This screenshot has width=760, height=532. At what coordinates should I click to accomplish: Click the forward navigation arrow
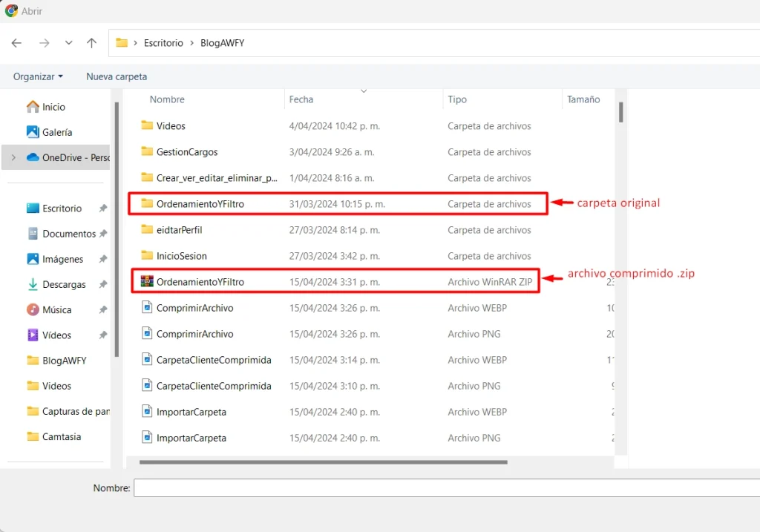[44, 43]
